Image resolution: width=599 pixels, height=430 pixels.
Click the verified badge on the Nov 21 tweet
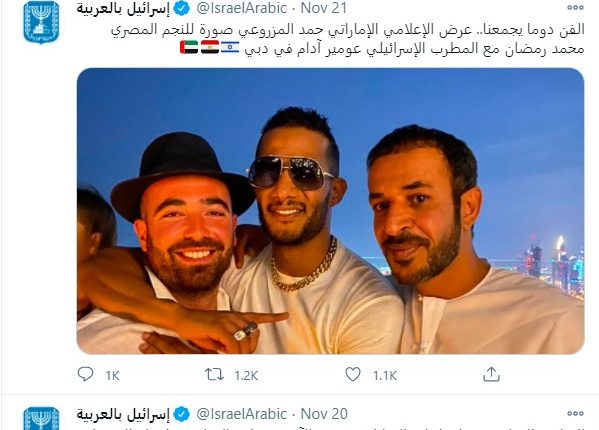(182, 8)
